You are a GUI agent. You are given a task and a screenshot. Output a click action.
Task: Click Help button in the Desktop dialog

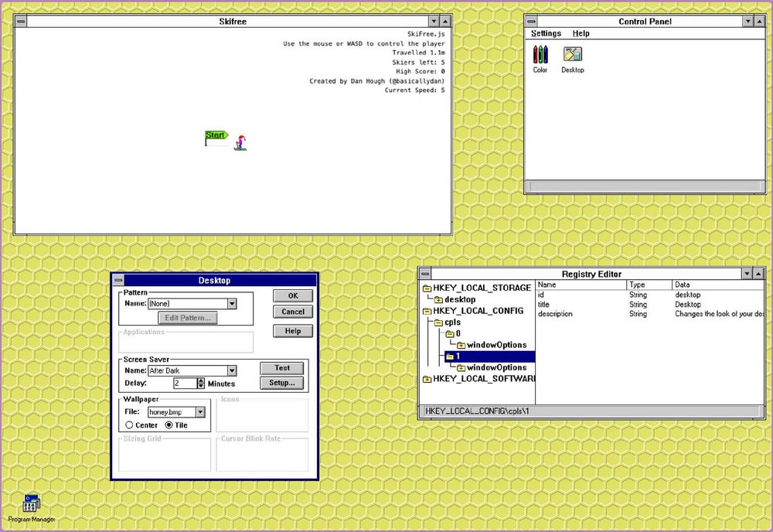coord(293,331)
